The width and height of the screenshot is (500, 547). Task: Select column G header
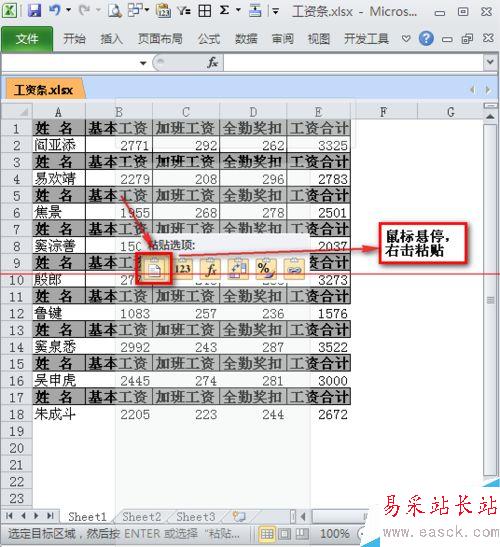point(450,112)
